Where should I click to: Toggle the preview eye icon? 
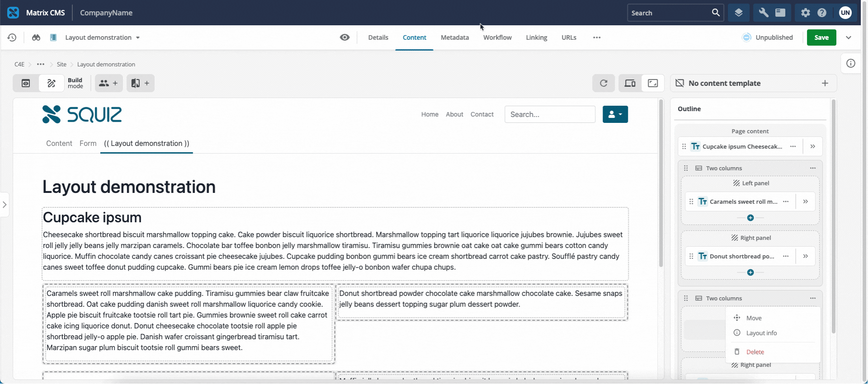point(345,37)
